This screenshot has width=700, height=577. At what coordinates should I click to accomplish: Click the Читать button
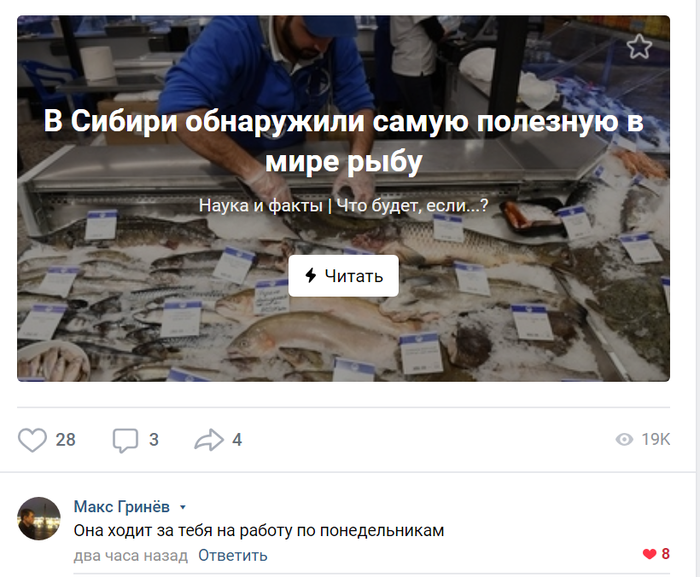[x=343, y=276]
